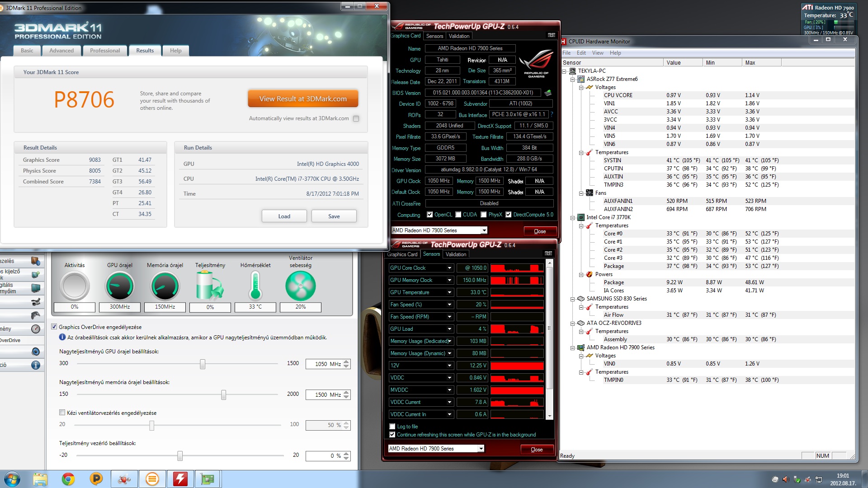Check the Log to file option
Screen dimensions: 868x488
pos(392,426)
